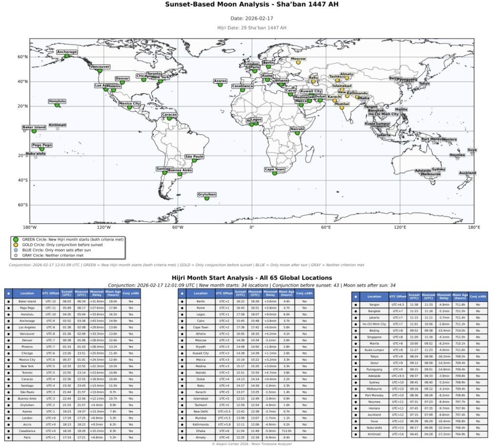This screenshot has width=500, height=448.
Task: Click the São Paulo green marker
Action: coord(194,161)
